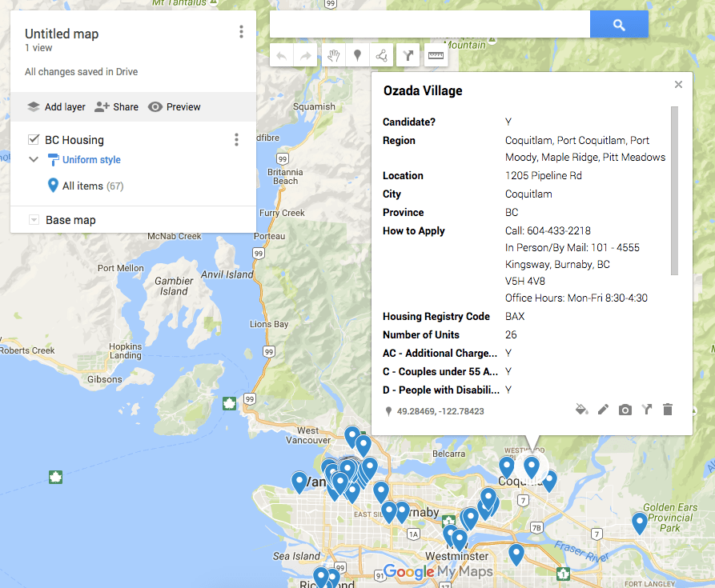The image size is (715, 588).
Task: Click 'C - Couples under 55 A...' label
Action: [x=440, y=372]
